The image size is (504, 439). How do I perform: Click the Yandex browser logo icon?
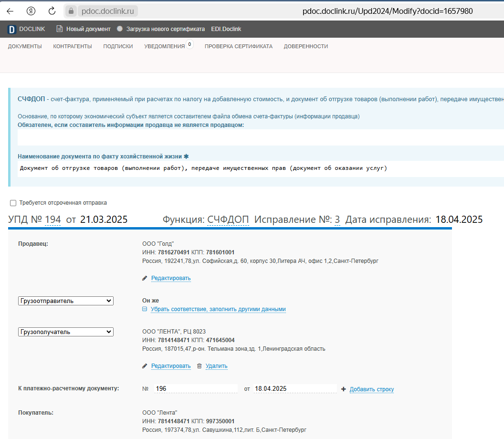pyautogui.click(x=31, y=11)
